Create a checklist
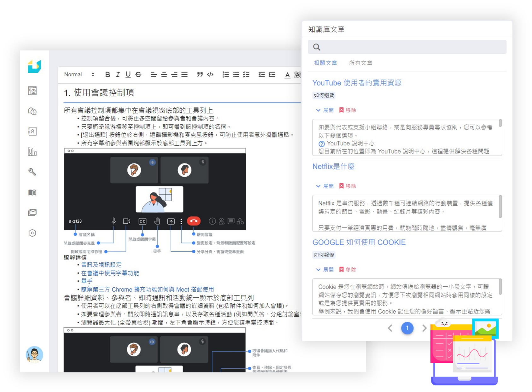Image resolution: width=532 pixels, height=392 pixels. click(246, 74)
